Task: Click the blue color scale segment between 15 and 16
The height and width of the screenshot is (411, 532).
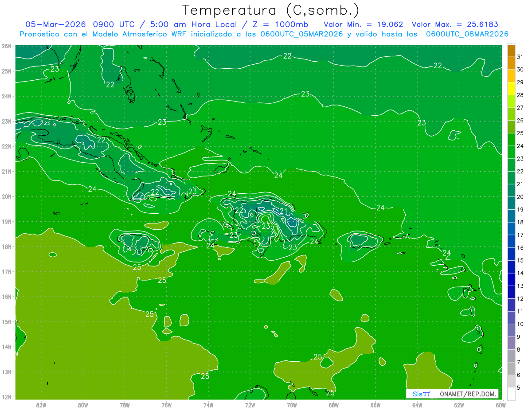Action: 511,254
